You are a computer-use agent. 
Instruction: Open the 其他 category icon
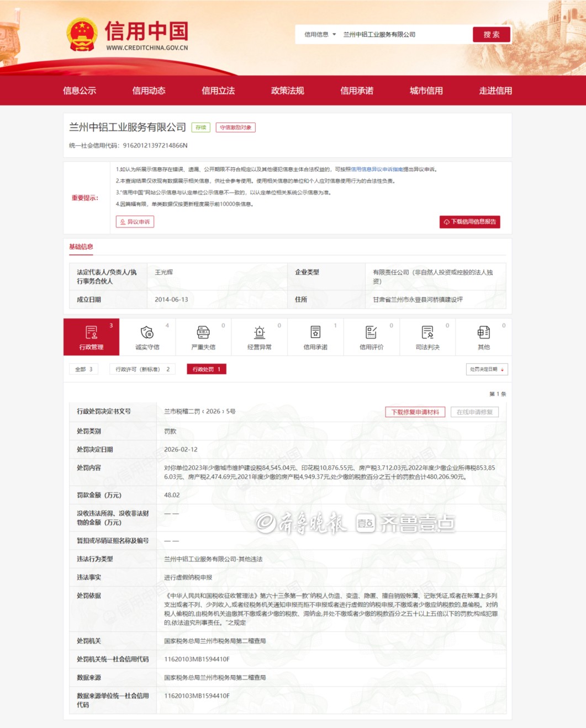point(483,332)
